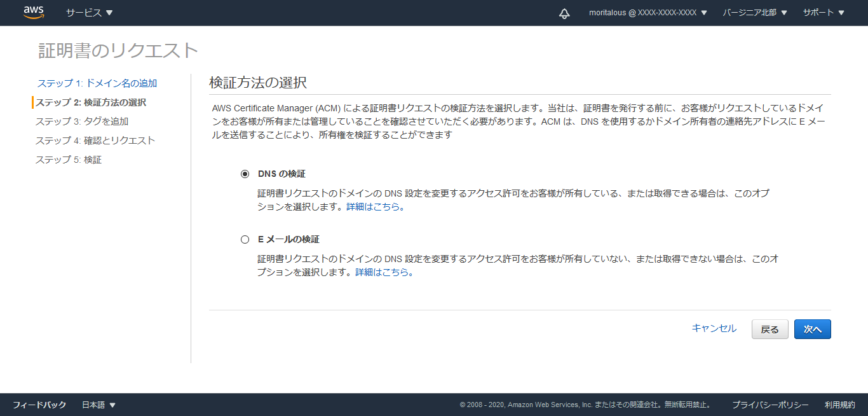The width and height of the screenshot is (868, 416).
Task: Open 詳細はこちら link under DNS validation
Action: point(373,207)
